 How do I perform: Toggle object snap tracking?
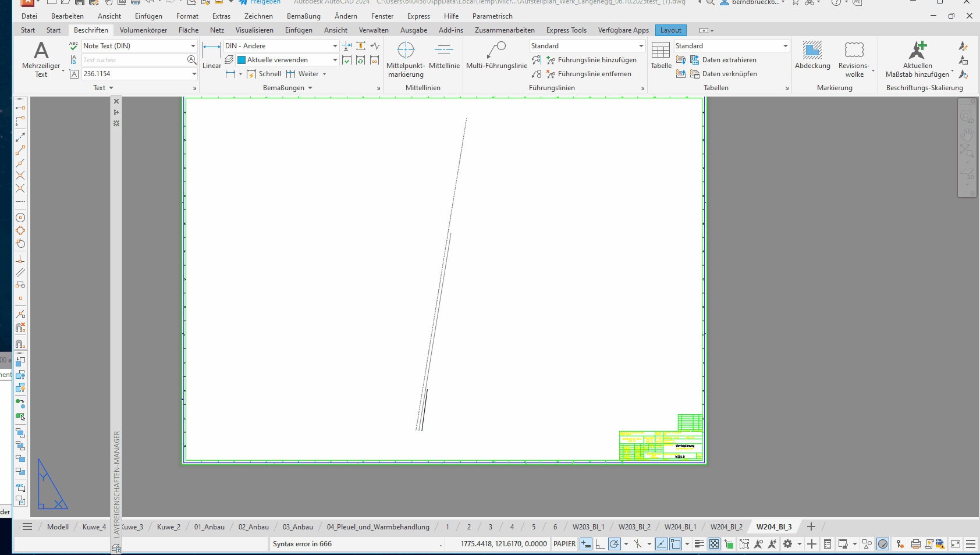[662, 544]
